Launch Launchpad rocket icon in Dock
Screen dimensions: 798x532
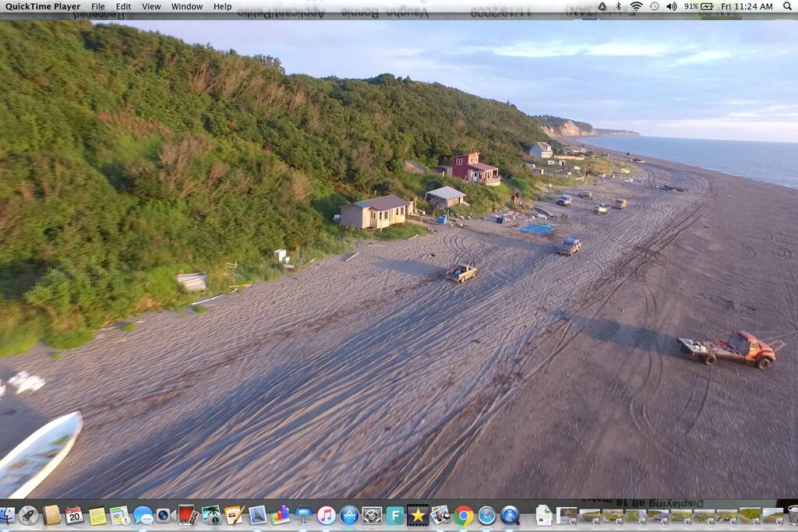click(x=29, y=516)
